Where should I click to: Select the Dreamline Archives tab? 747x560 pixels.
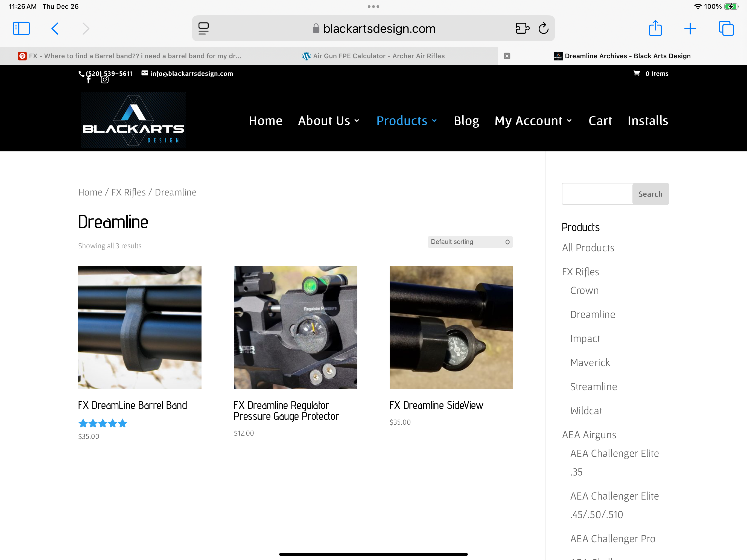point(622,56)
